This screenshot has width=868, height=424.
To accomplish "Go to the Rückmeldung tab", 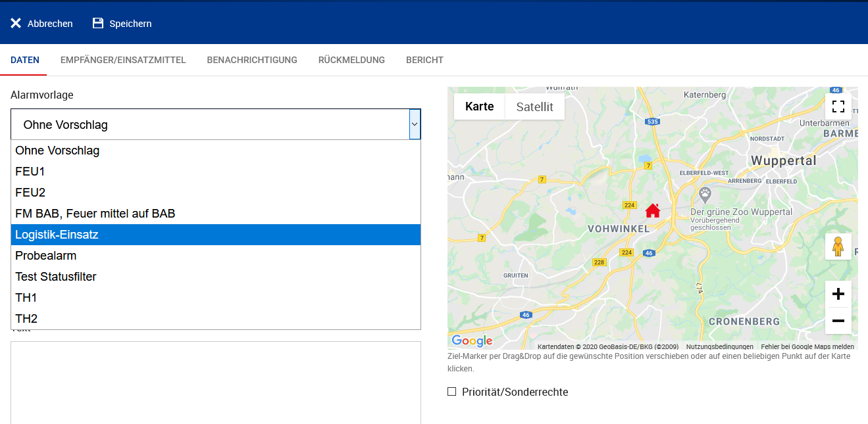I will [x=351, y=60].
